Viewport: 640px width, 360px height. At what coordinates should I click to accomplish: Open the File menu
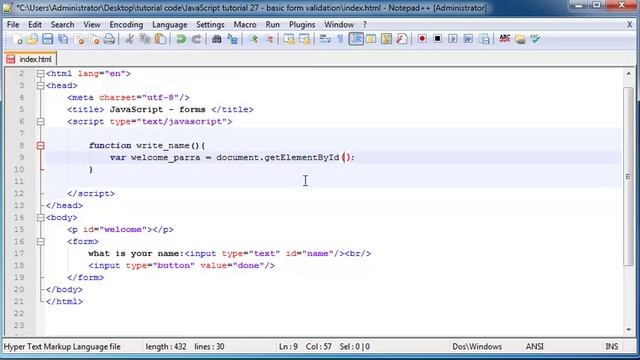point(13,24)
